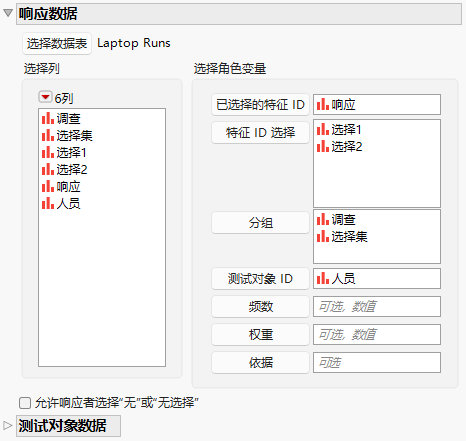This screenshot has height=441, width=466.
Task: Click the nominal icon beside 选择2 in 选择列
Action: coord(48,169)
